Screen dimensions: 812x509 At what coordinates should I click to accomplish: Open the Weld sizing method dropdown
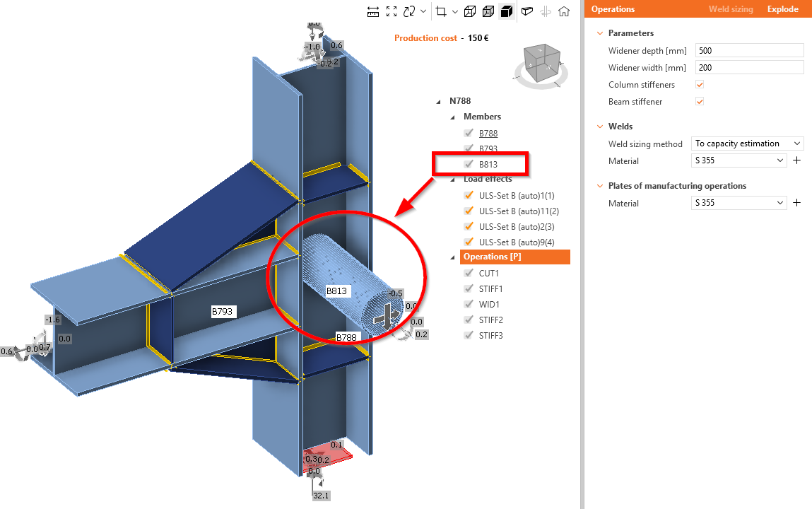747,144
